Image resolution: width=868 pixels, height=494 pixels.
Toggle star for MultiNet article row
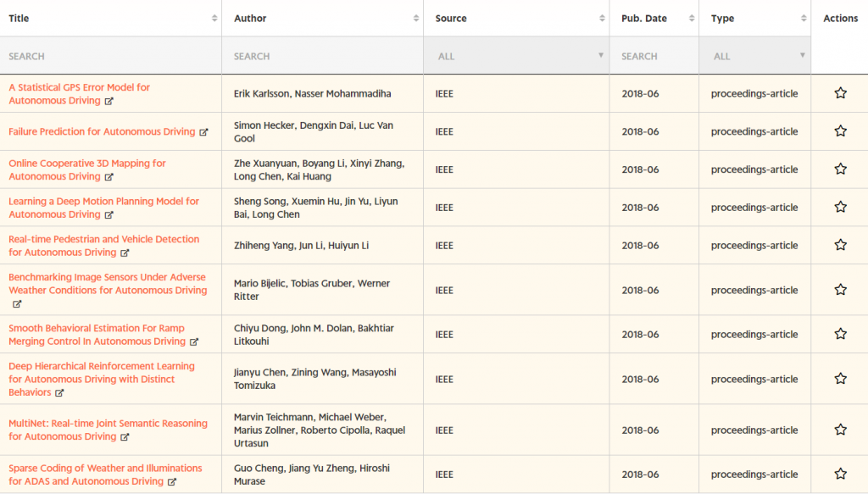(x=840, y=430)
